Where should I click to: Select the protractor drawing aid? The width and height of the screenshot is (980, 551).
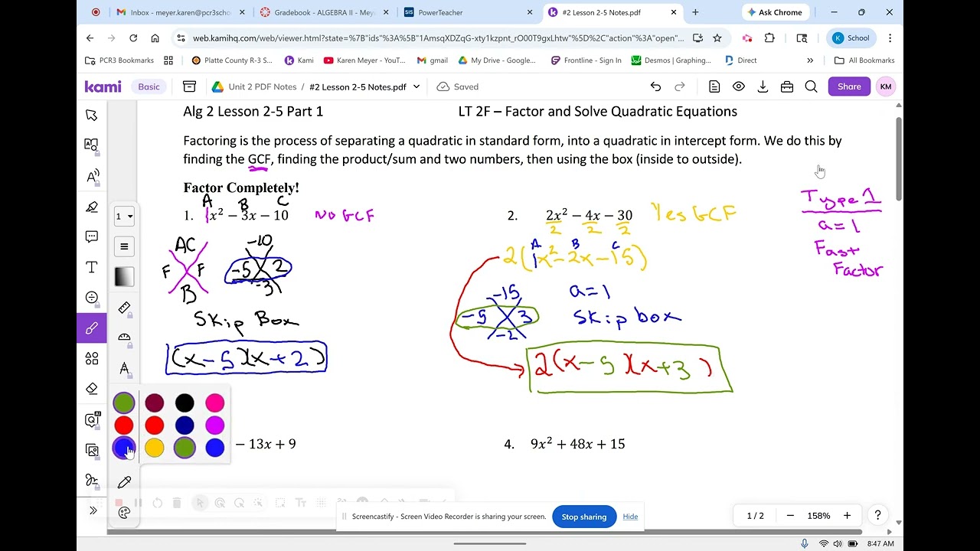click(124, 337)
